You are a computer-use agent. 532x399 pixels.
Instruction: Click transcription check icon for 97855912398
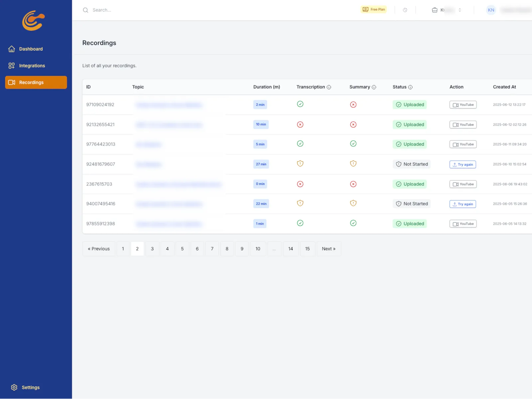point(300,223)
